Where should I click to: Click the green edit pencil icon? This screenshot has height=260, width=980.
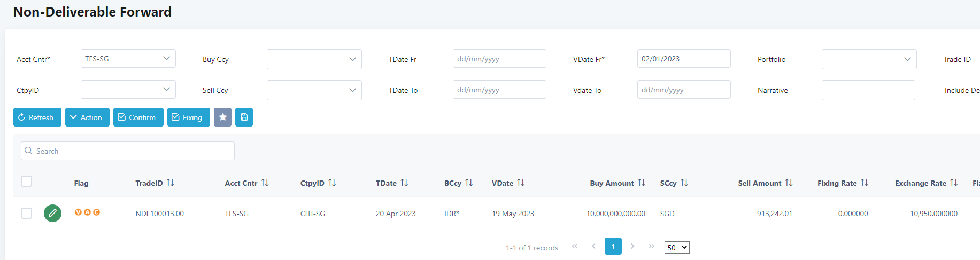pos(52,213)
